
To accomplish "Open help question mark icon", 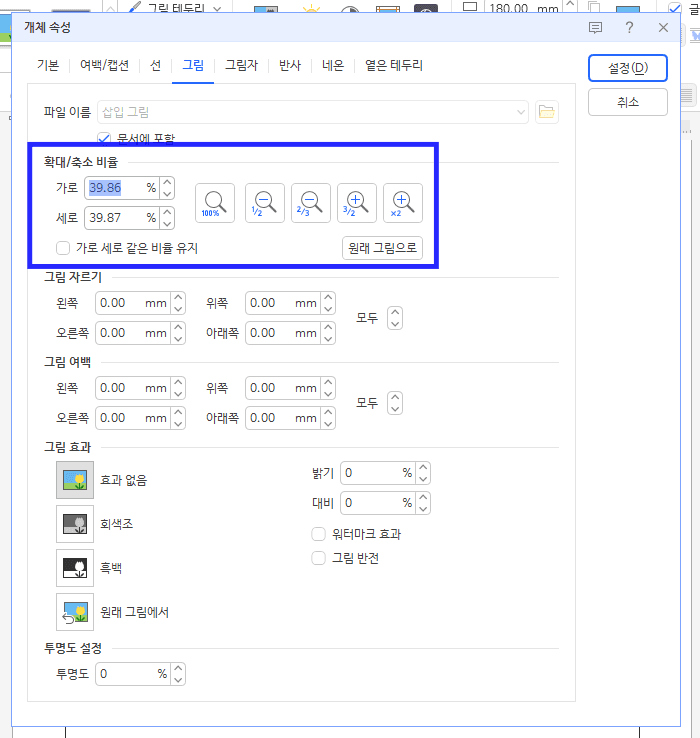I will [629, 28].
